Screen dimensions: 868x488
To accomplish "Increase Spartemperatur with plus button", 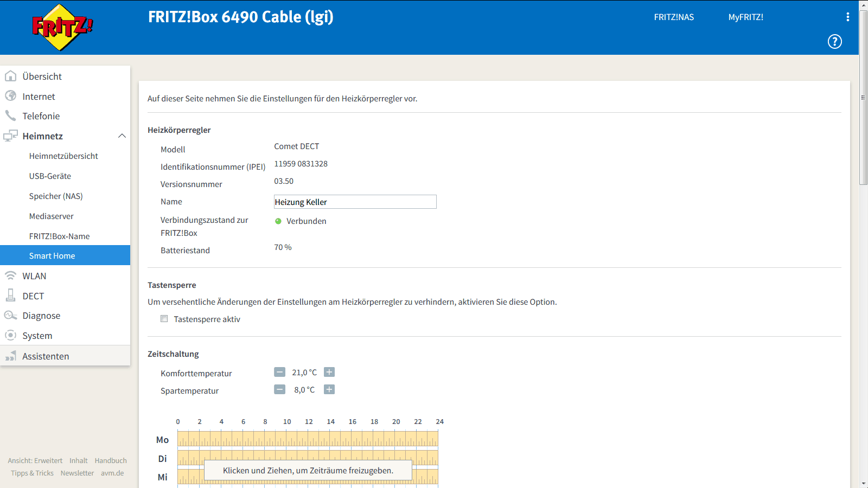I will point(329,389).
